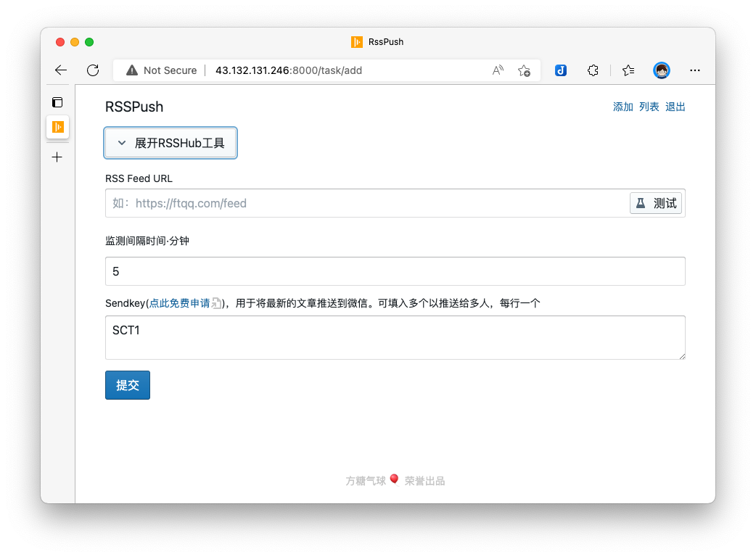
Task: Click the green fullscreen window button
Action: pos(89,42)
